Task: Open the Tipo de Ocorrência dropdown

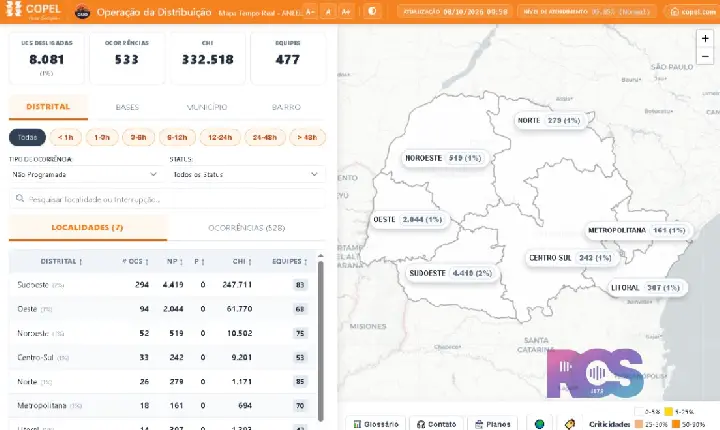Action: click(85, 175)
